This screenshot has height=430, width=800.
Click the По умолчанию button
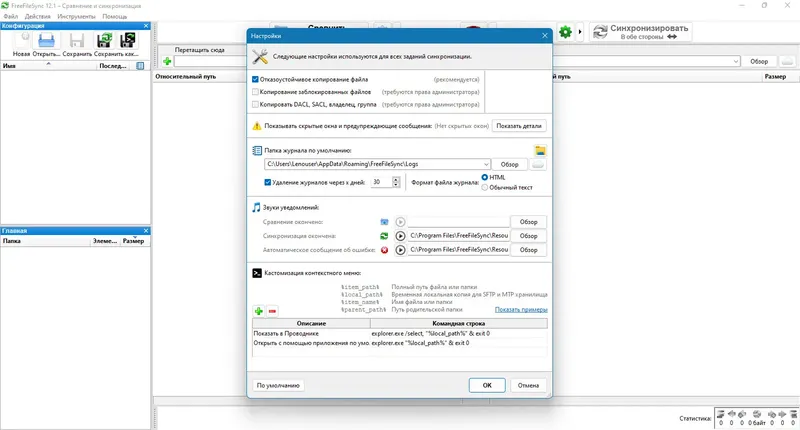pos(278,386)
